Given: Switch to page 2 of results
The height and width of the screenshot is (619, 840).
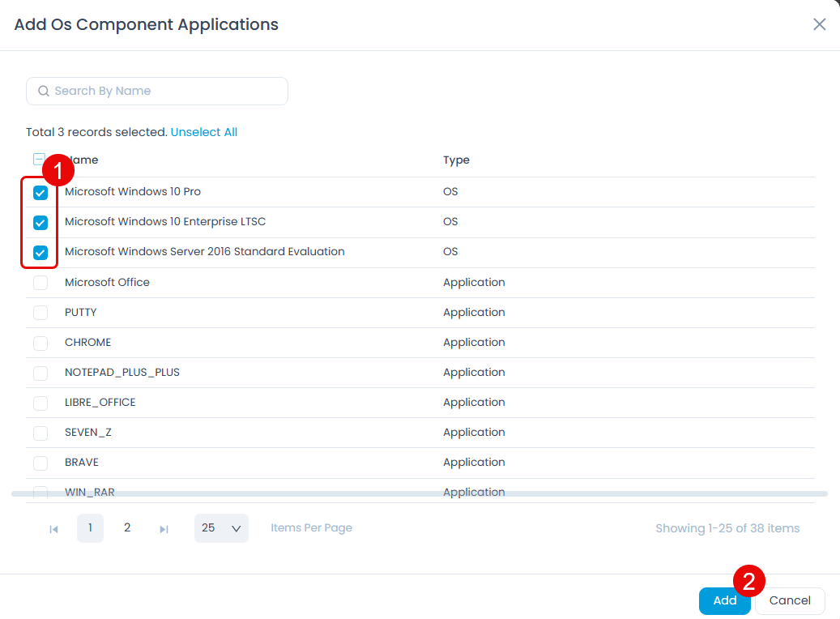Looking at the screenshot, I should (x=127, y=528).
